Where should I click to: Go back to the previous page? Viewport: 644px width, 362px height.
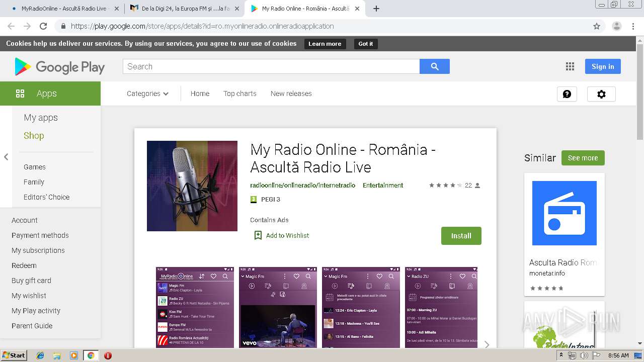click(x=11, y=26)
